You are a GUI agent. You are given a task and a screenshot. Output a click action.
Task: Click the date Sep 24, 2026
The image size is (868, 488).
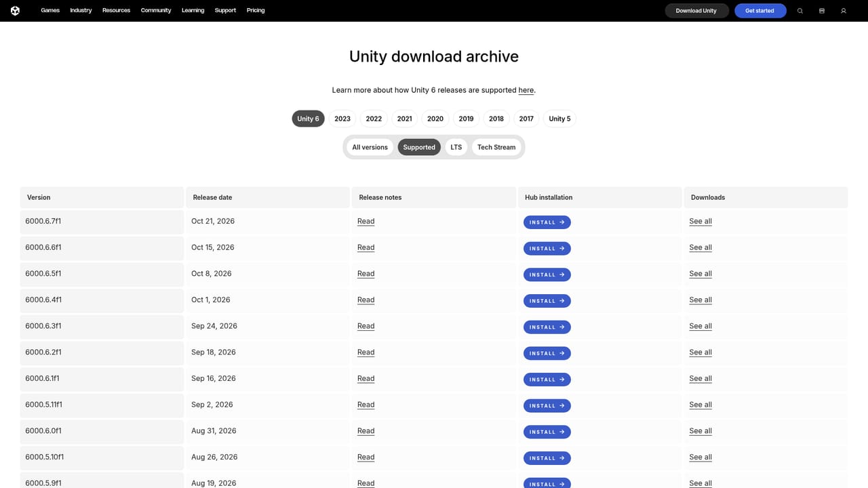(x=214, y=326)
